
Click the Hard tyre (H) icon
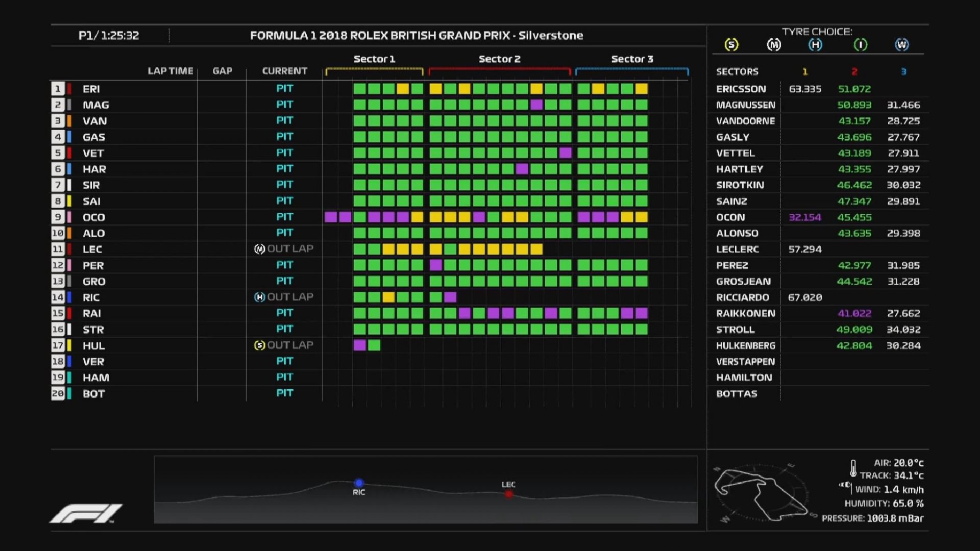815,45
